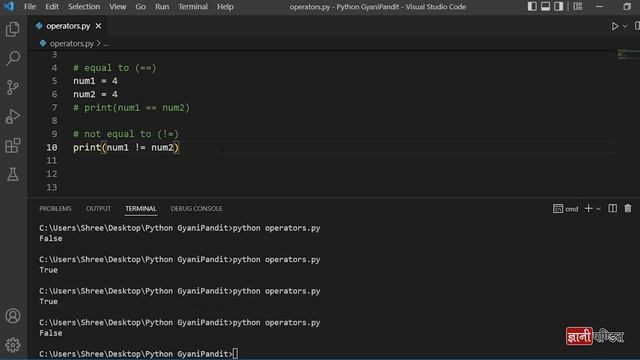Viewport: 640px width, 360px height.
Task: Toggle the primary side bar layout icon
Action: click(x=532, y=7)
